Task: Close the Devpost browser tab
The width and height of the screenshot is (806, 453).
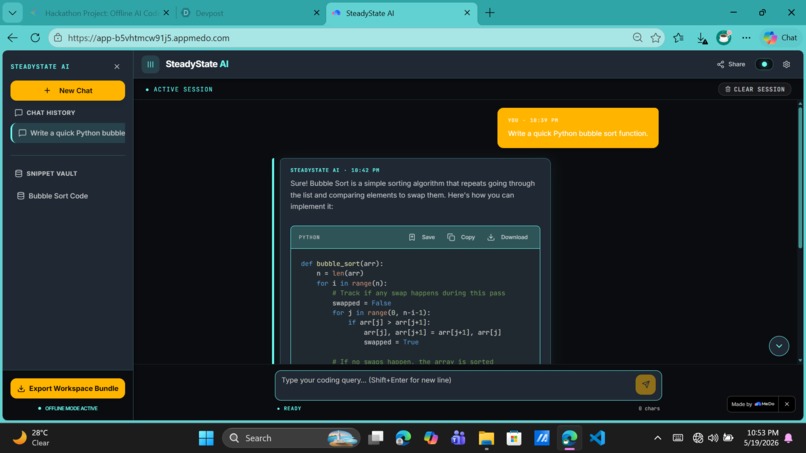Action: (x=316, y=13)
